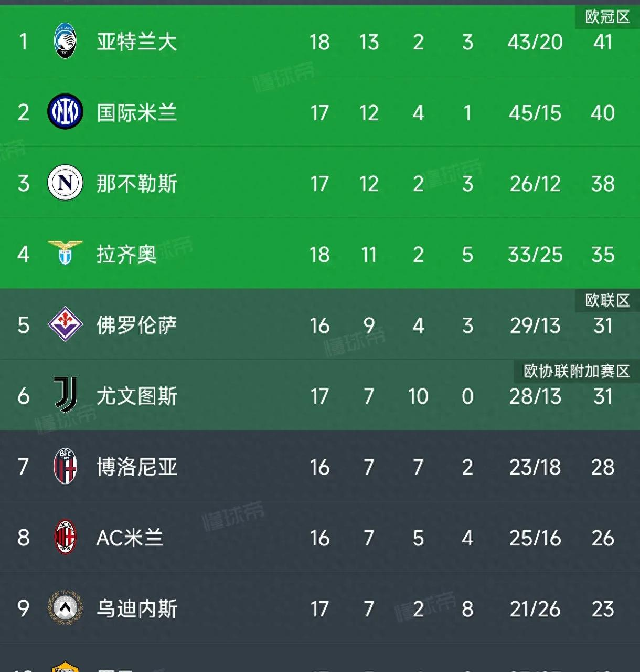Click the 尤文图斯 team name

click(137, 396)
